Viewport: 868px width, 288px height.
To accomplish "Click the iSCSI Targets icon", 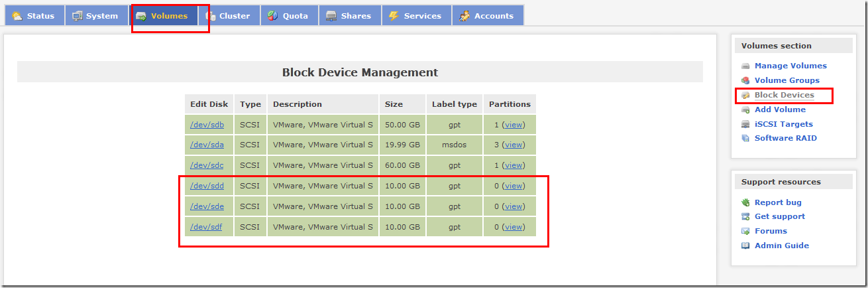I will 745,124.
